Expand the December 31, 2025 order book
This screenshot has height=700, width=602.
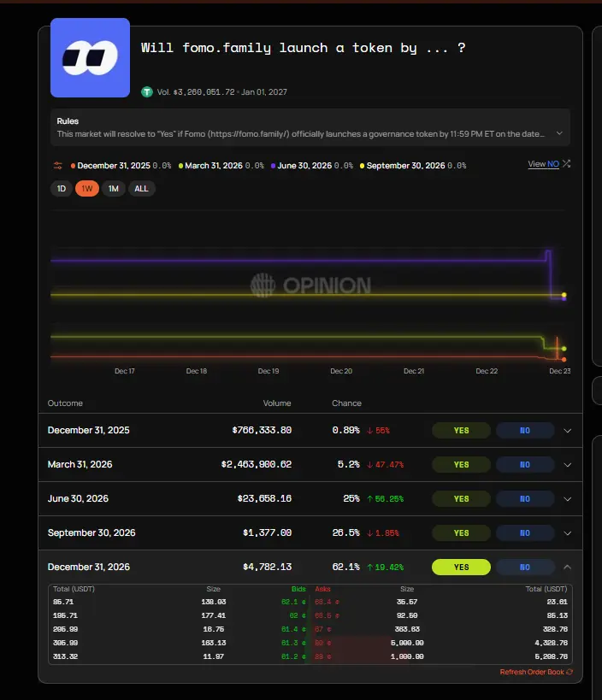(x=567, y=431)
